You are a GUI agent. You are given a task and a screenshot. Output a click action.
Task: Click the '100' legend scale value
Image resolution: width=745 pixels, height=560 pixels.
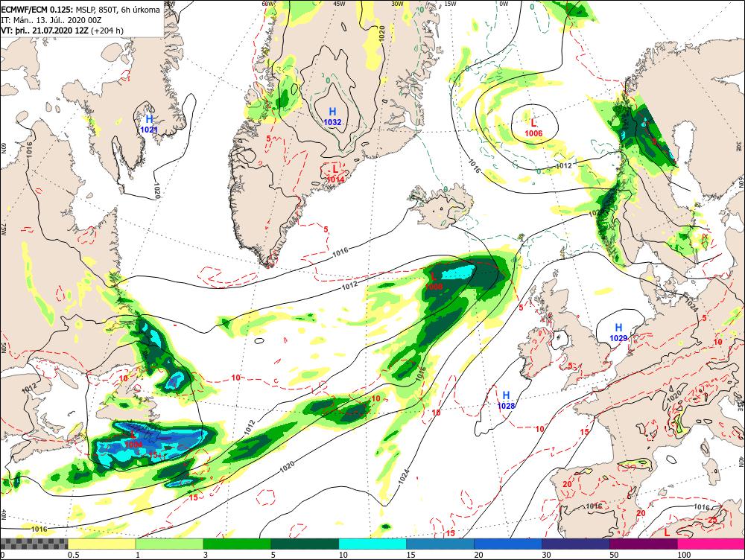pyautogui.click(x=684, y=555)
